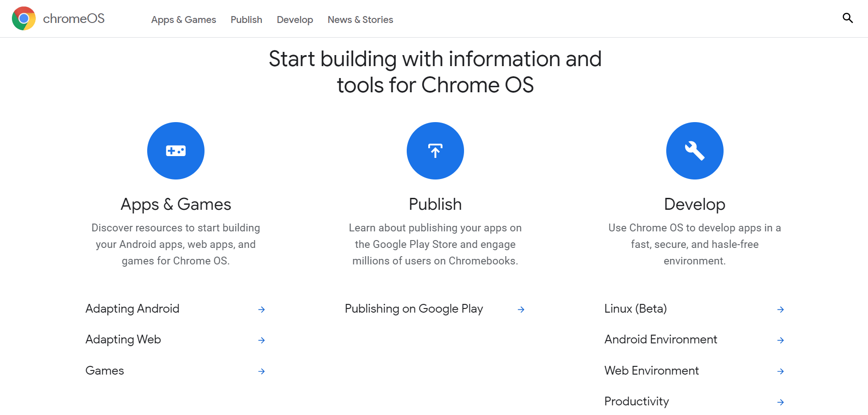Go to chromeOS home via wordmark
The height and width of the screenshot is (415, 868).
(74, 18)
